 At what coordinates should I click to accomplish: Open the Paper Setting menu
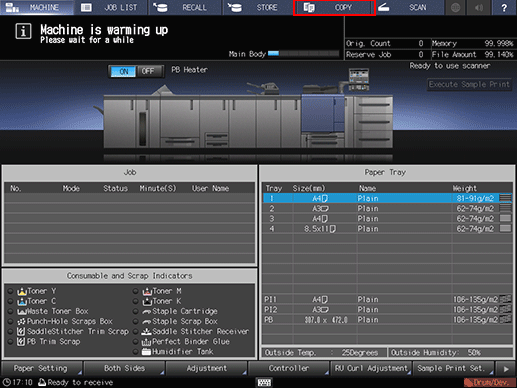(41, 368)
